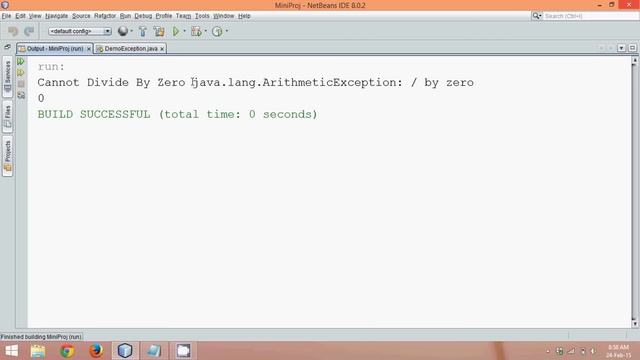Open the Window menu
Image resolution: width=640 pixels, height=360 pixels.
click(223, 16)
